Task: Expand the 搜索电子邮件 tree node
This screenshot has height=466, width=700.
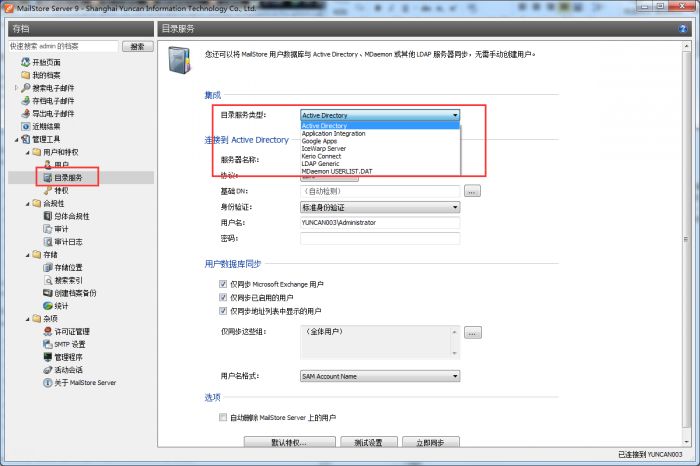Action: [x=17, y=88]
